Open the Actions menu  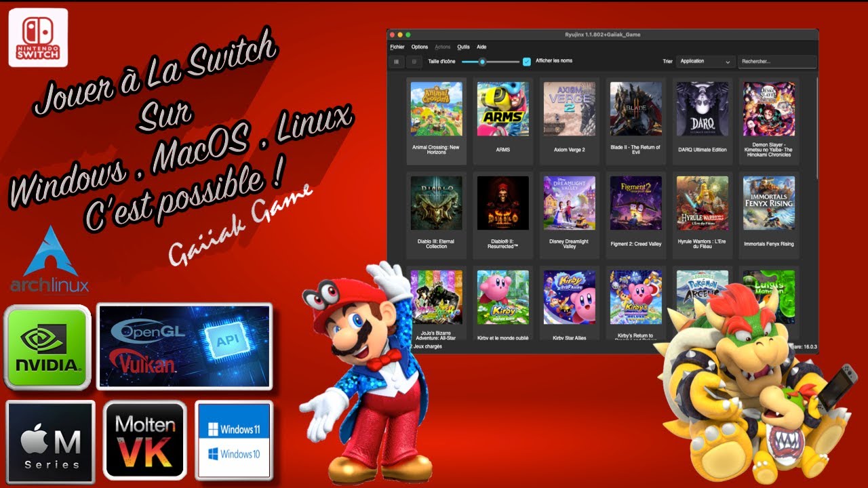click(443, 47)
